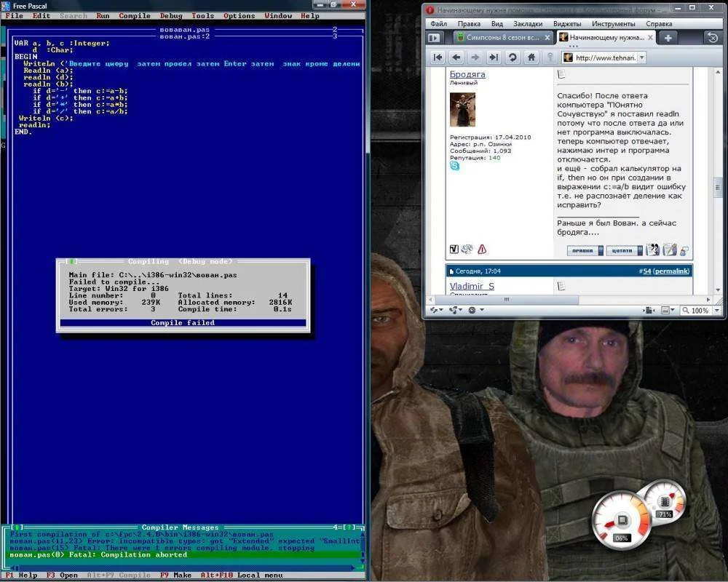Click the multi-quote icon under the post
Viewport: 728px width, 582px height.
pos(653,250)
